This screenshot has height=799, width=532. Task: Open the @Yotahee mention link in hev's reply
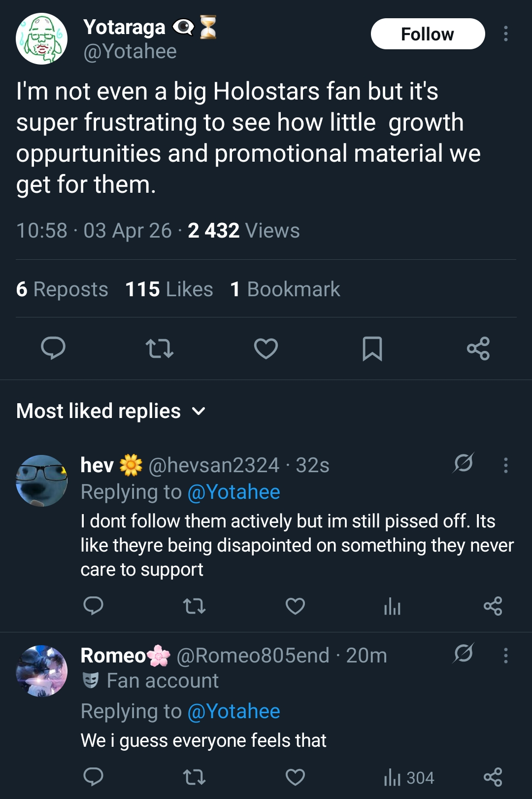click(234, 492)
